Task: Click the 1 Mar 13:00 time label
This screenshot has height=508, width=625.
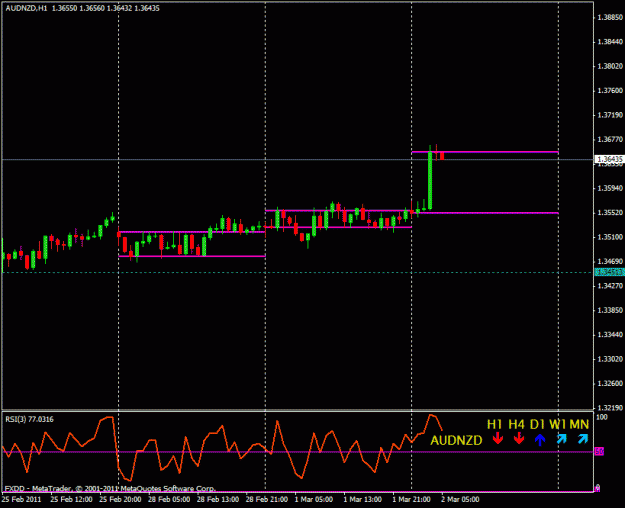Action: click(362, 499)
